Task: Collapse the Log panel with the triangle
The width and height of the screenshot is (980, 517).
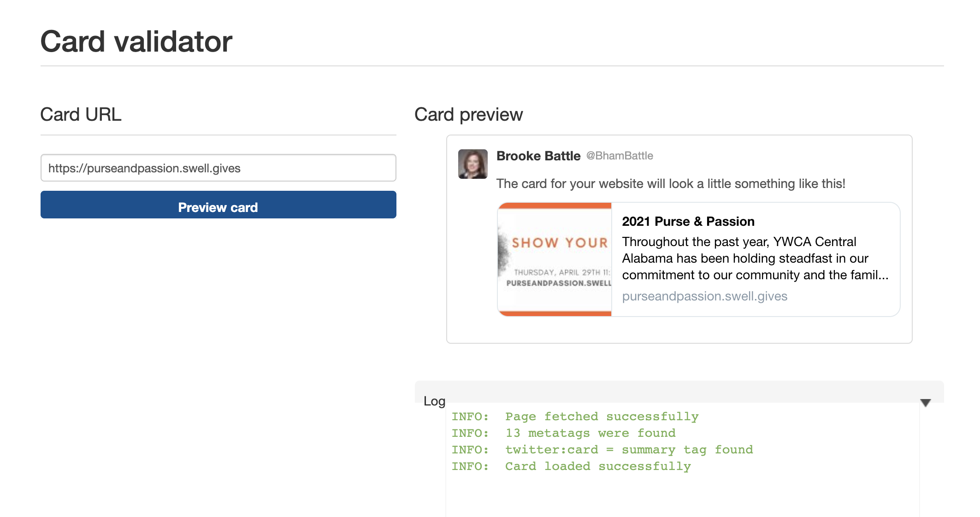Action: 925,403
